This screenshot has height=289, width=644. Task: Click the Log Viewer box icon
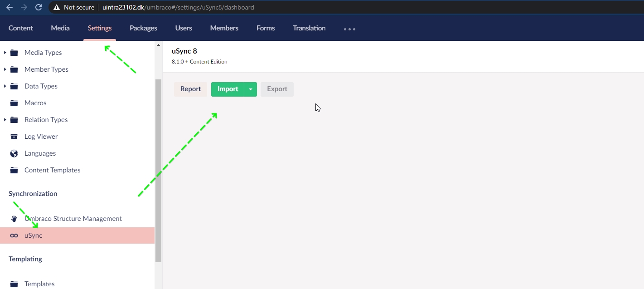14,137
